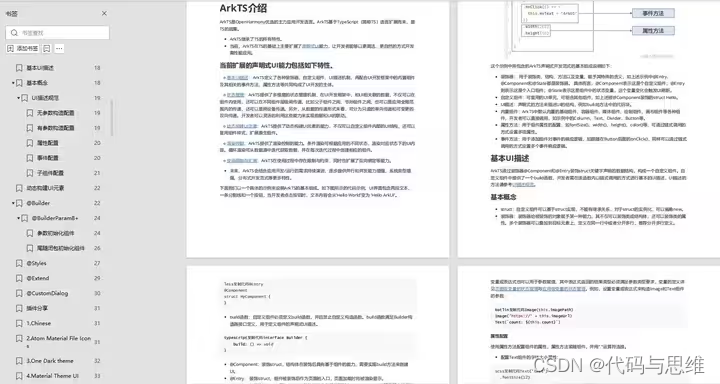
Task: Click the 基本概念 heading on right page
Action: tap(503, 197)
